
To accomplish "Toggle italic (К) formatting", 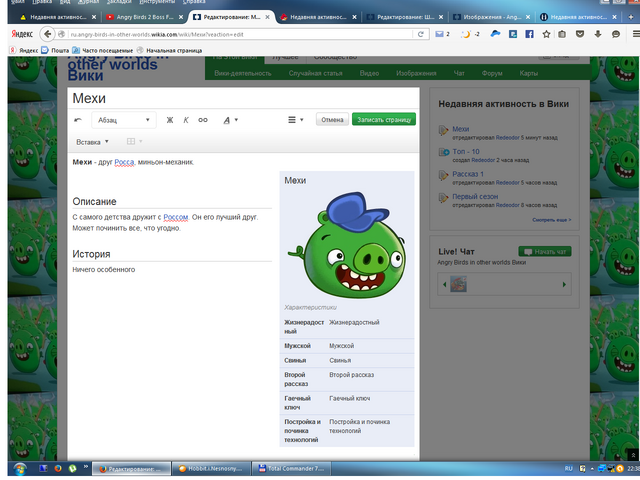I will click(186, 120).
